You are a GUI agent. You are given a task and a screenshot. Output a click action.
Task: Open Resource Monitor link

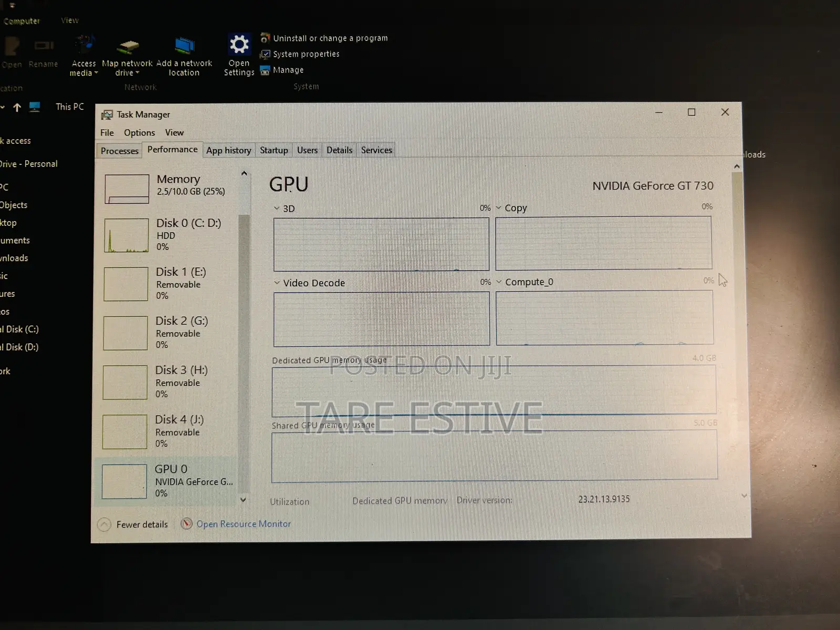tap(244, 524)
